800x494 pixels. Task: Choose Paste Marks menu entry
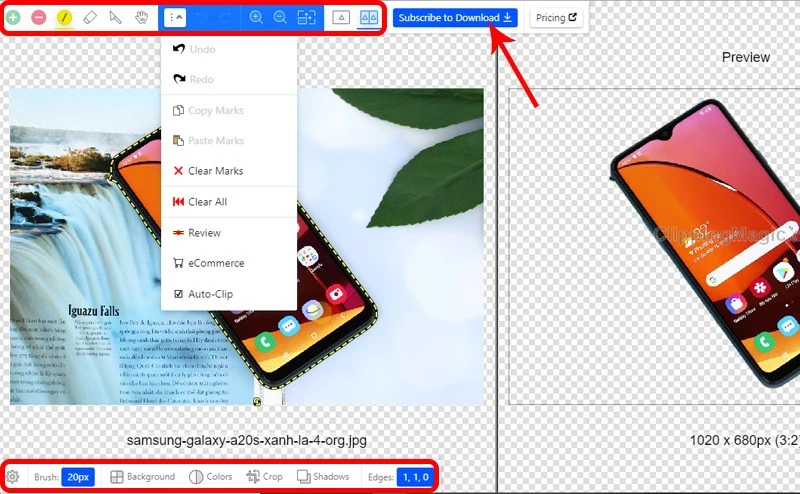click(229, 140)
